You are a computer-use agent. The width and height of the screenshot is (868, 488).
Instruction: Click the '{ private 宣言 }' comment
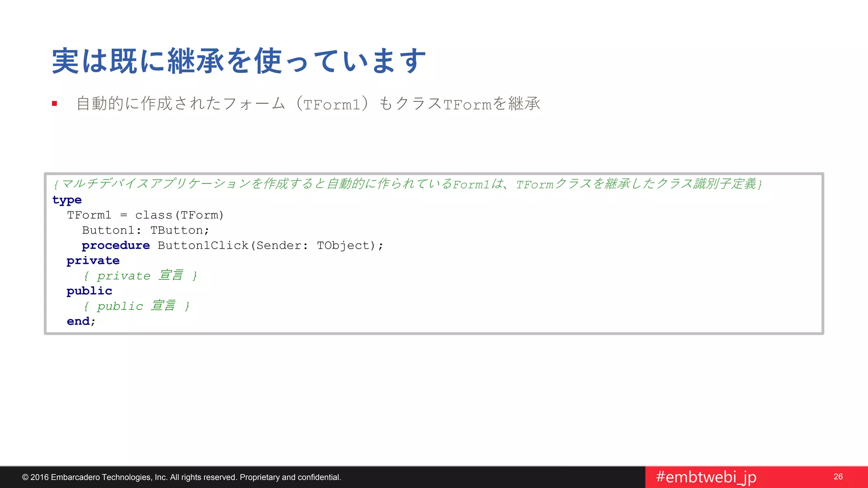point(140,276)
